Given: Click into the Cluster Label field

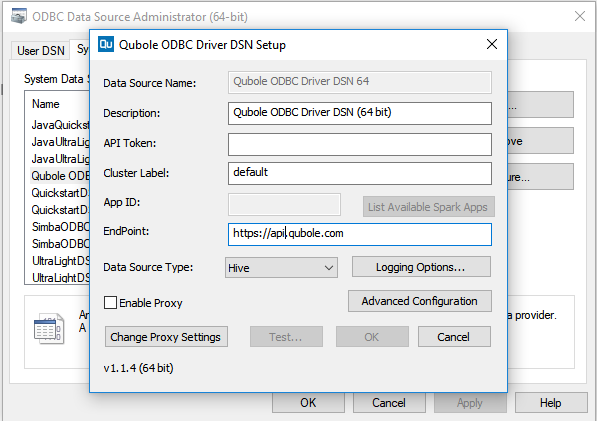Looking at the screenshot, I should click(x=359, y=174).
